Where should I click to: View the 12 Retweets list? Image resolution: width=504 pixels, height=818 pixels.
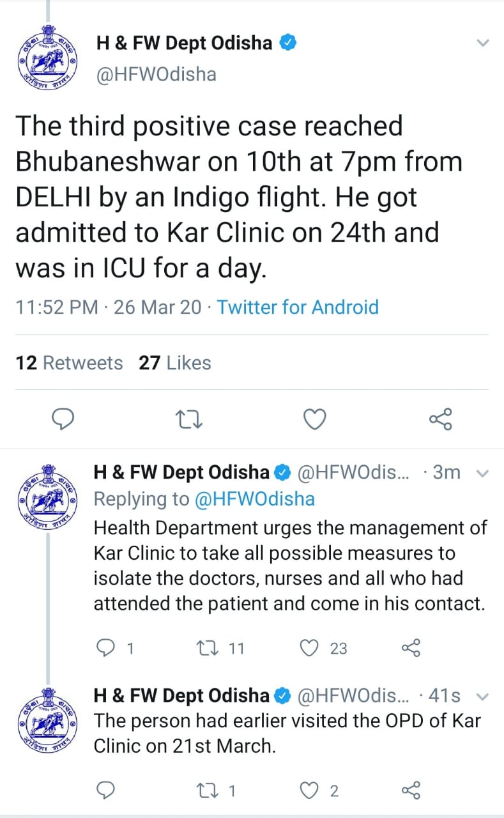69,363
